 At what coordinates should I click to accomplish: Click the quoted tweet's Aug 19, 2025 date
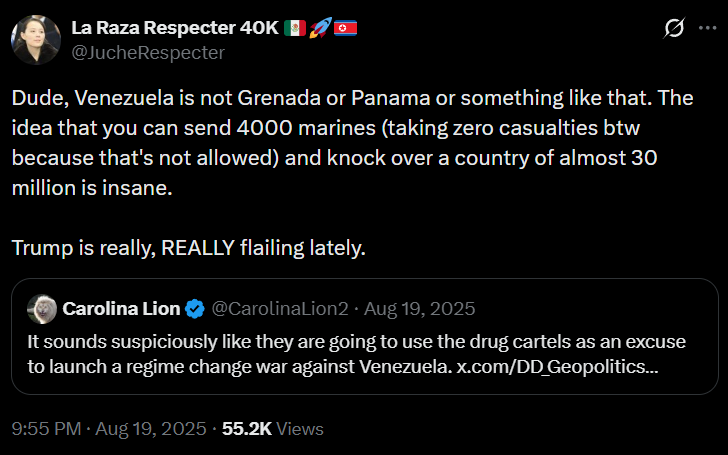(x=423, y=308)
